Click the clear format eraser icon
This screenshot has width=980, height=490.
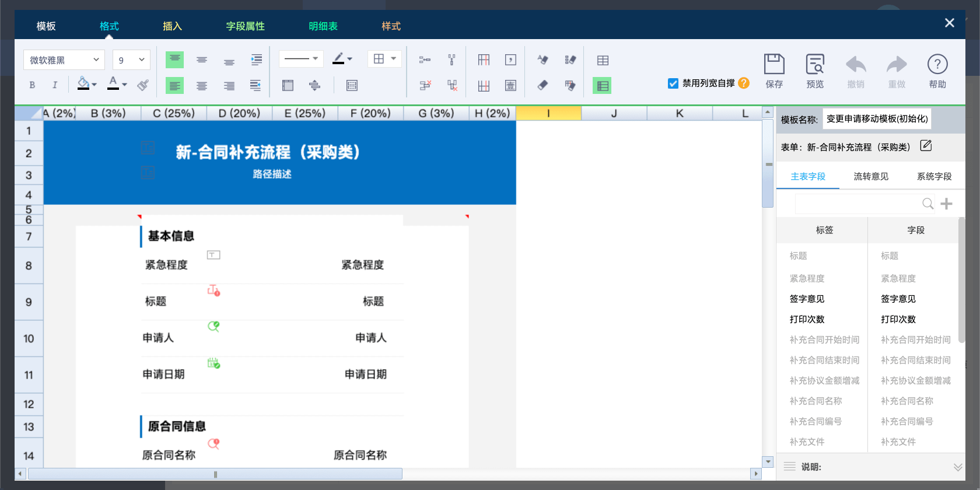pos(542,60)
